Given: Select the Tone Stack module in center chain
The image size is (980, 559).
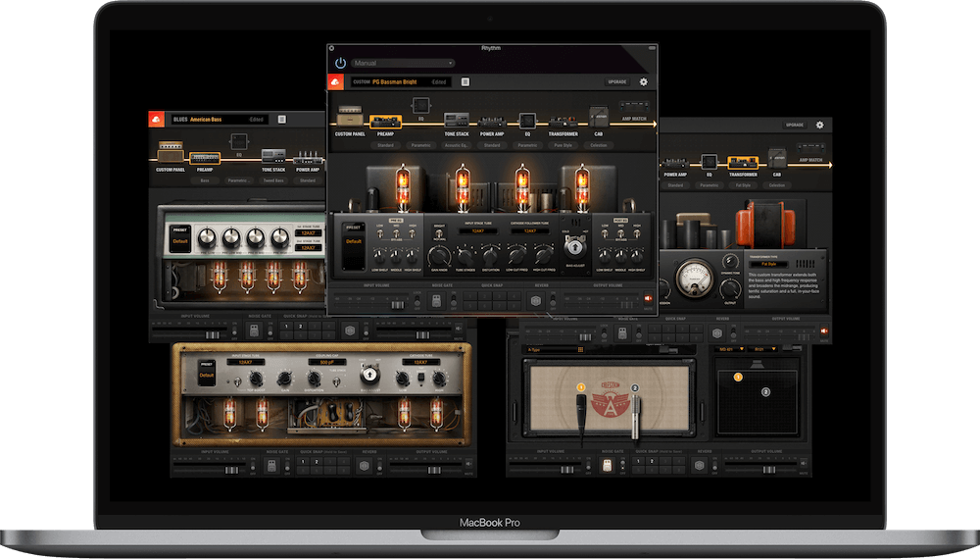Looking at the screenshot, I should [x=457, y=120].
